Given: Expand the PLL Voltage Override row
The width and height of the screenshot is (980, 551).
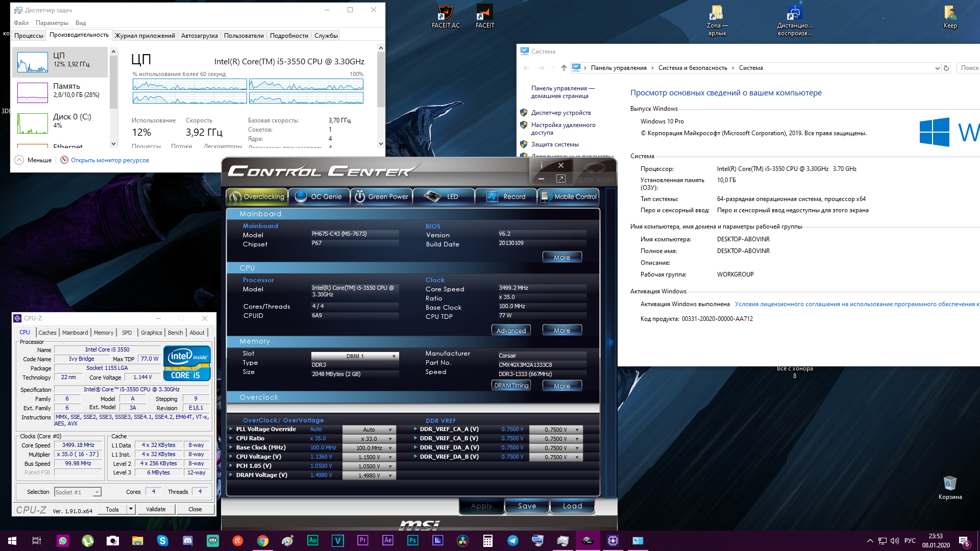Looking at the screenshot, I should point(231,429).
